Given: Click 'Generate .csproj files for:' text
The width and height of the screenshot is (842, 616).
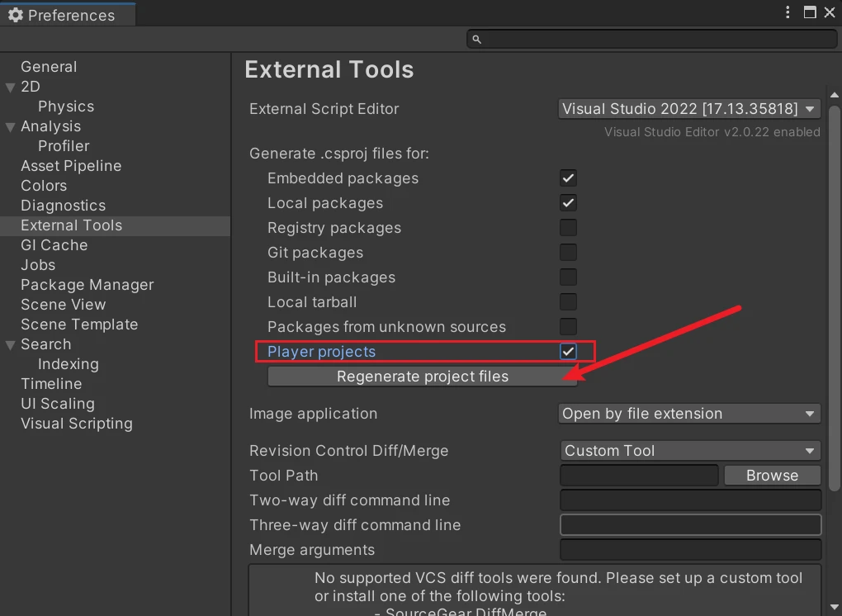Looking at the screenshot, I should (339, 154).
